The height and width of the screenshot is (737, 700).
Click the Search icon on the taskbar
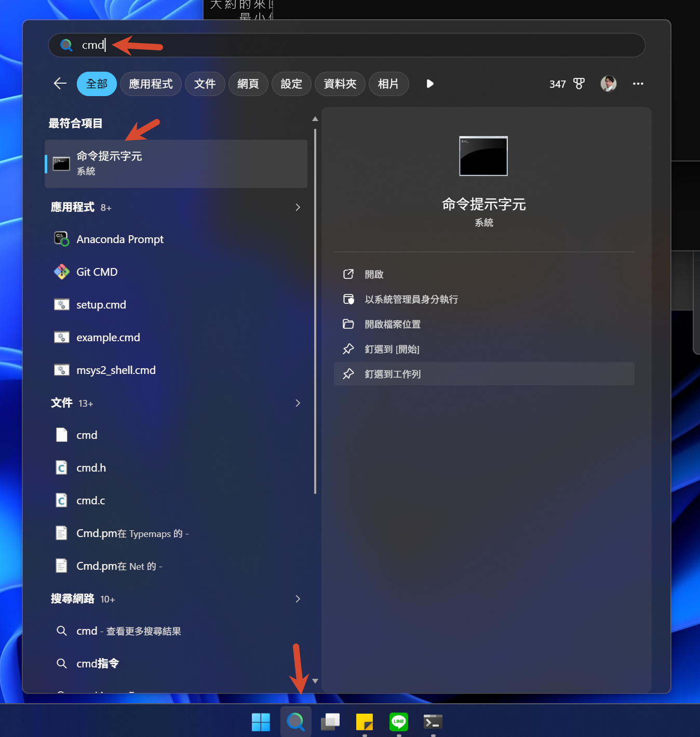click(295, 721)
